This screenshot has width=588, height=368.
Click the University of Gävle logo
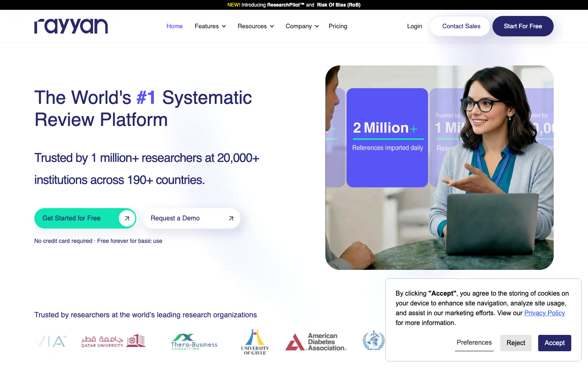click(x=255, y=342)
